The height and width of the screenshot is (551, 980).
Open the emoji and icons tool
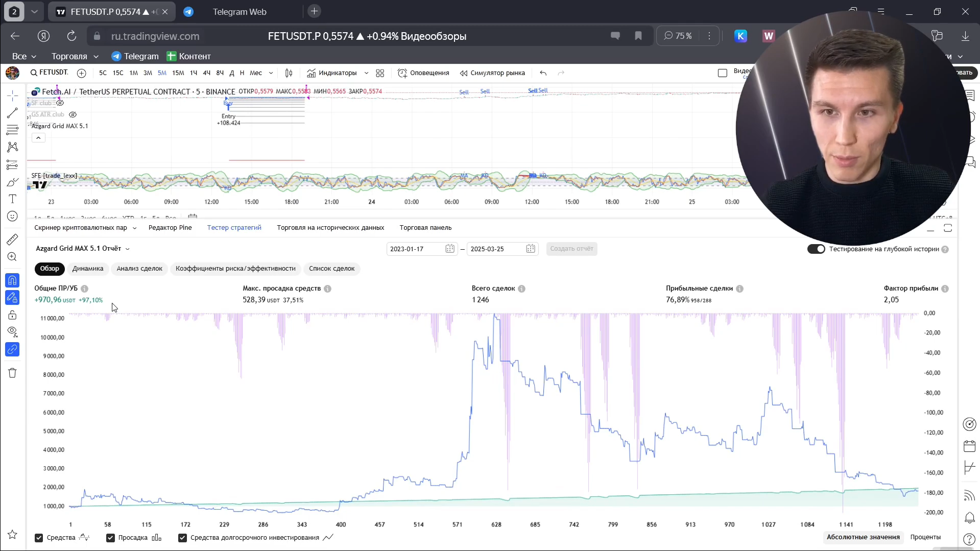pyautogui.click(x=12, y=217)
